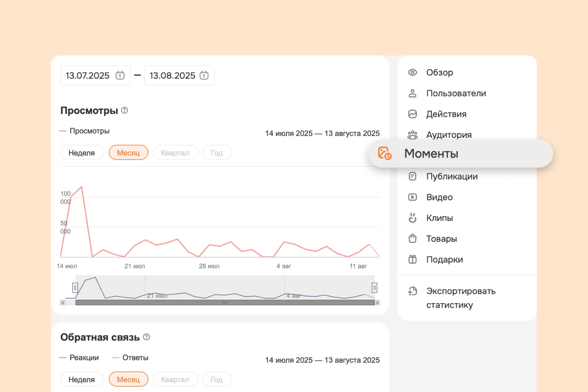Click the 21 июл axis label on main chart

(x=134, y=266)
